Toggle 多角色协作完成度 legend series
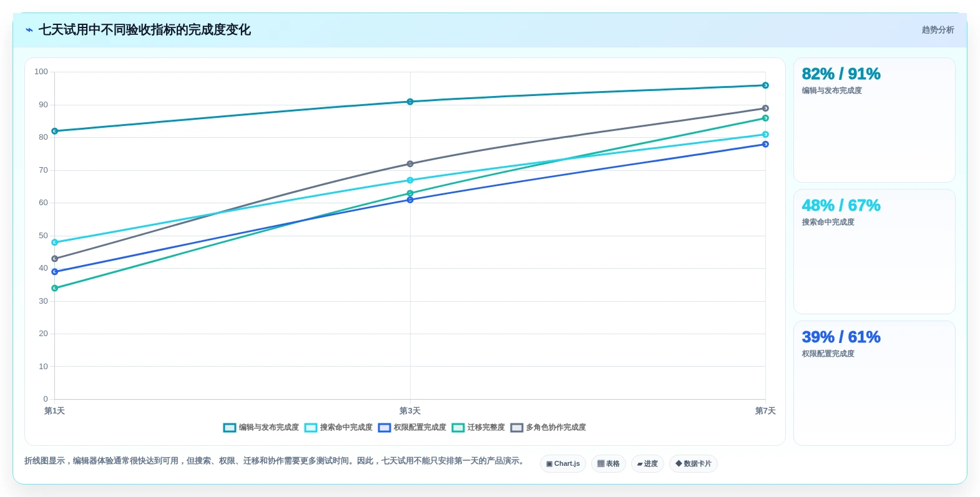 548,428
